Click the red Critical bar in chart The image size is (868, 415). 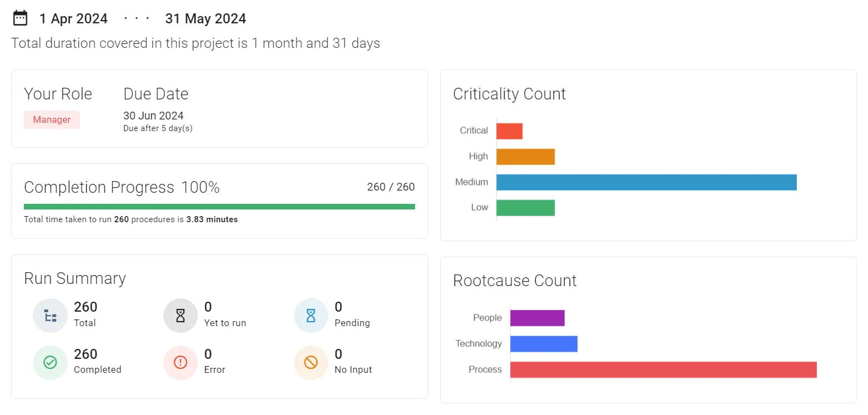(x=509, y=131)
